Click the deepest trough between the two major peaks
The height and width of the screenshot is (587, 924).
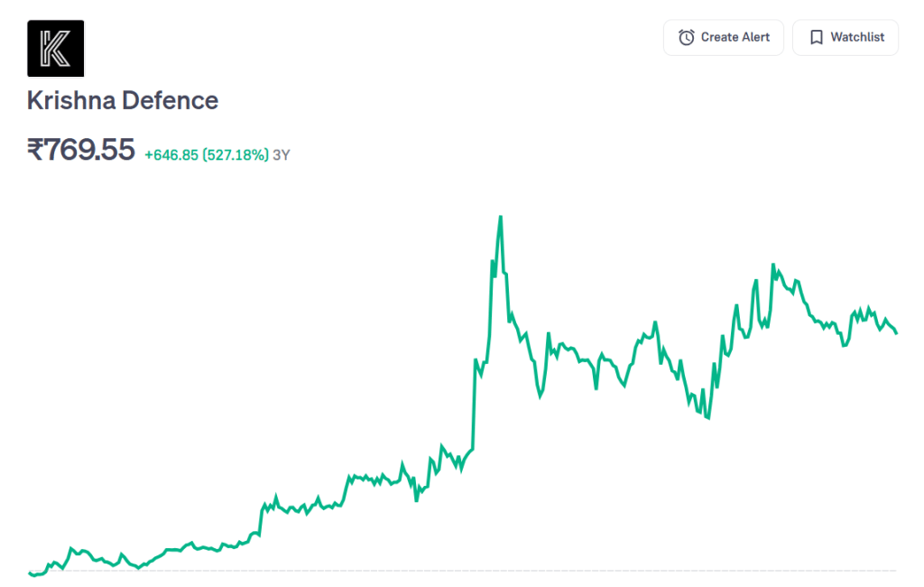pyautogui.click(x=708, y=418)
